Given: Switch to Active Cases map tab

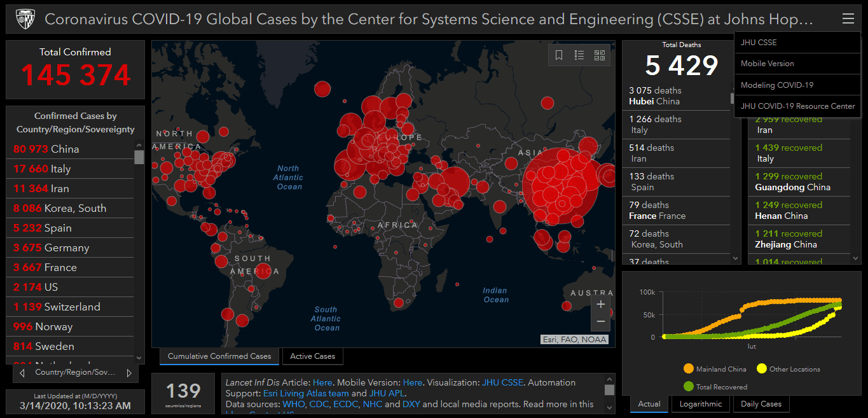Looking at the screenshot, I should click(x=313, y=356).
